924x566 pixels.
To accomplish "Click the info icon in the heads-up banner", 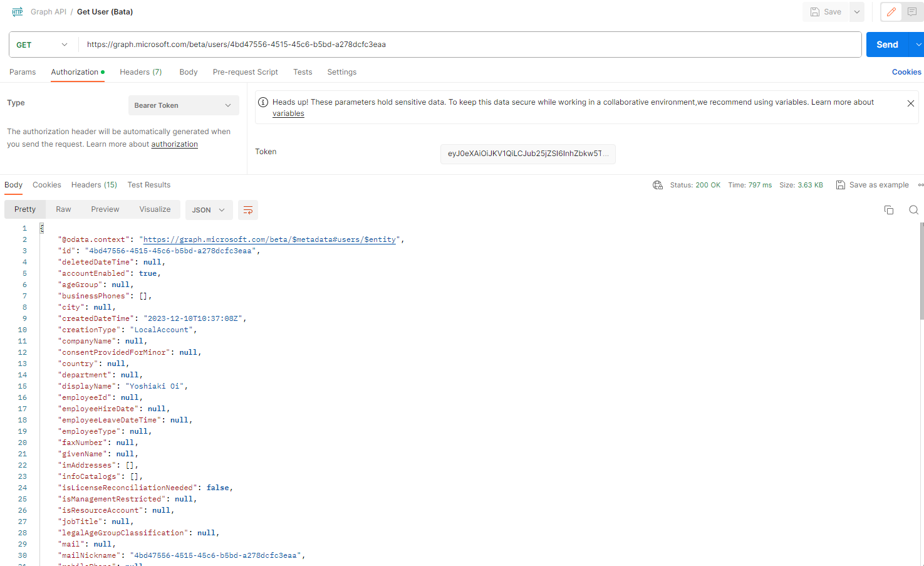I will click(x=263, y=102).
